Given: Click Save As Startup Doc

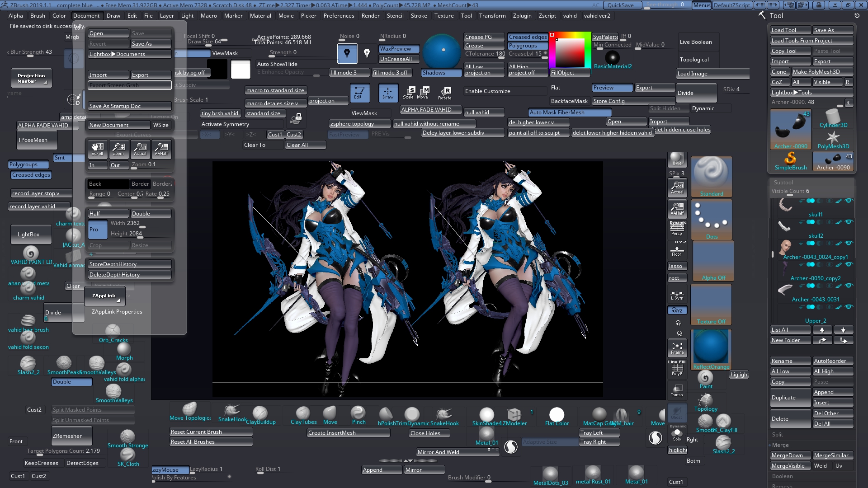Looking at the screenshot, I should pos(129,106).
